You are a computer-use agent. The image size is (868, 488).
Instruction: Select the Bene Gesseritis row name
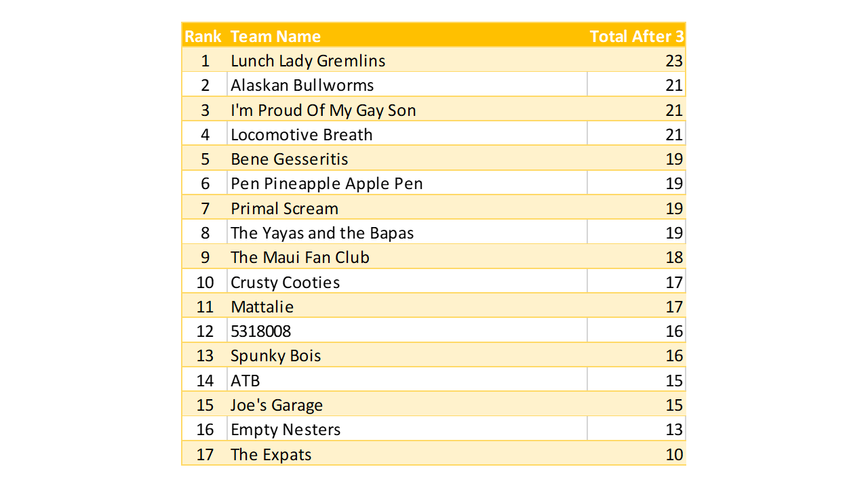tap(289, 159)
